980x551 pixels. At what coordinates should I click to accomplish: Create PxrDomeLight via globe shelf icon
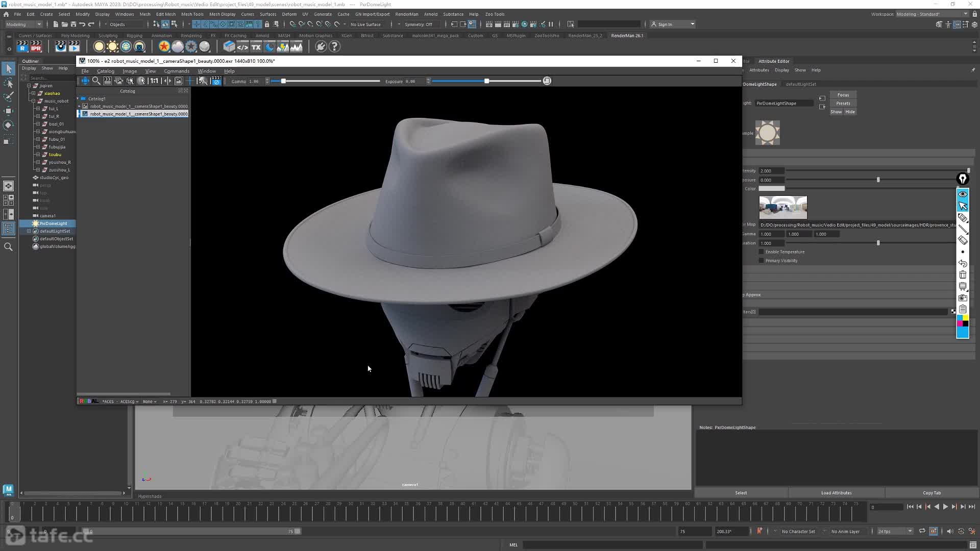tap(126, 47)
